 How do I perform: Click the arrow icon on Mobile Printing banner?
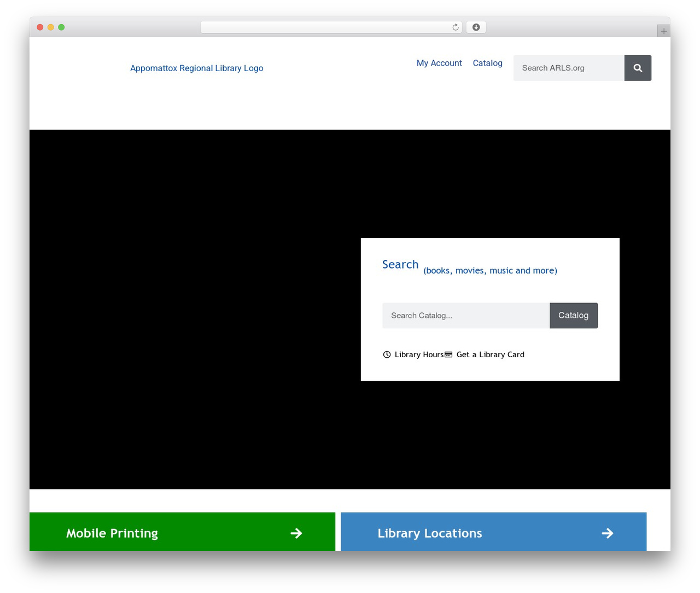[296, 533]
